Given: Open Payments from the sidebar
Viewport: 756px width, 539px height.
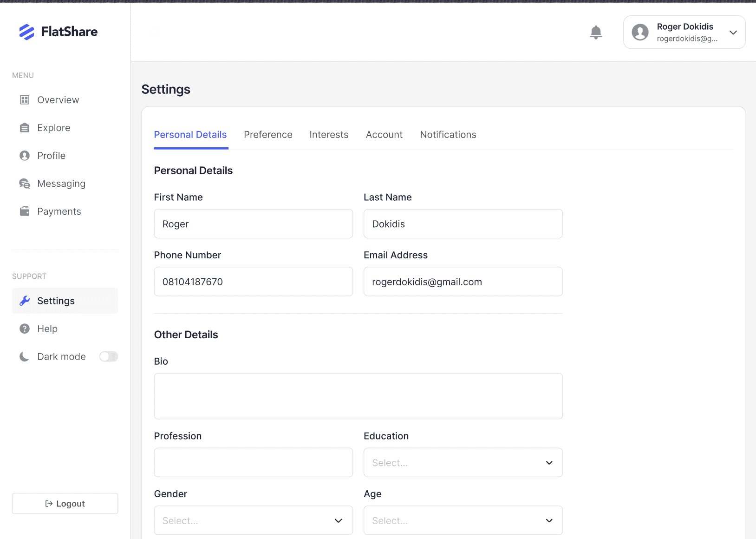Looking at the screenshot, I should pos(65,211).
